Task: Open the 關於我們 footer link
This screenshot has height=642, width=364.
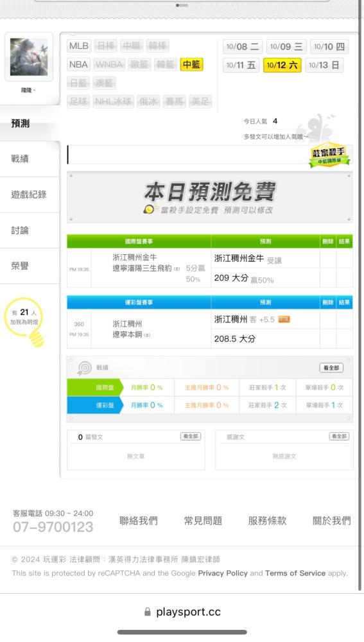Action: pos(332,521)
